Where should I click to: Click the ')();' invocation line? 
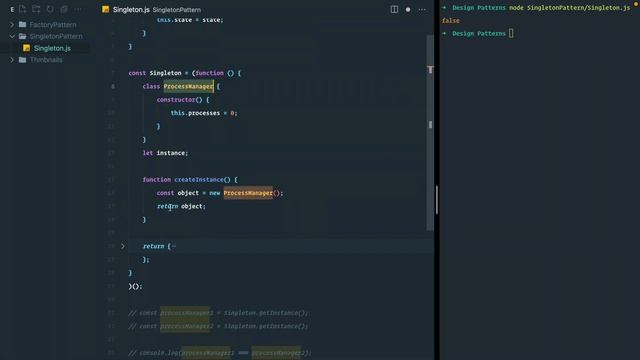(136, 286)
